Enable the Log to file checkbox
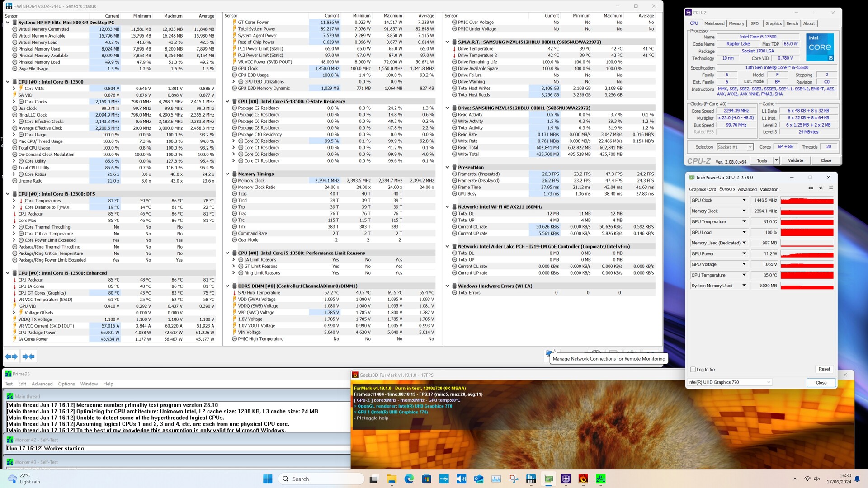This screenshot has height=488, width=868. [x=693, y=370]
